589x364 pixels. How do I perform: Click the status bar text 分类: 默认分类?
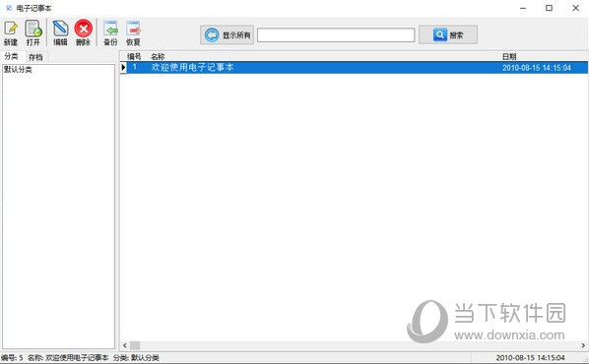tap(136, 358)
